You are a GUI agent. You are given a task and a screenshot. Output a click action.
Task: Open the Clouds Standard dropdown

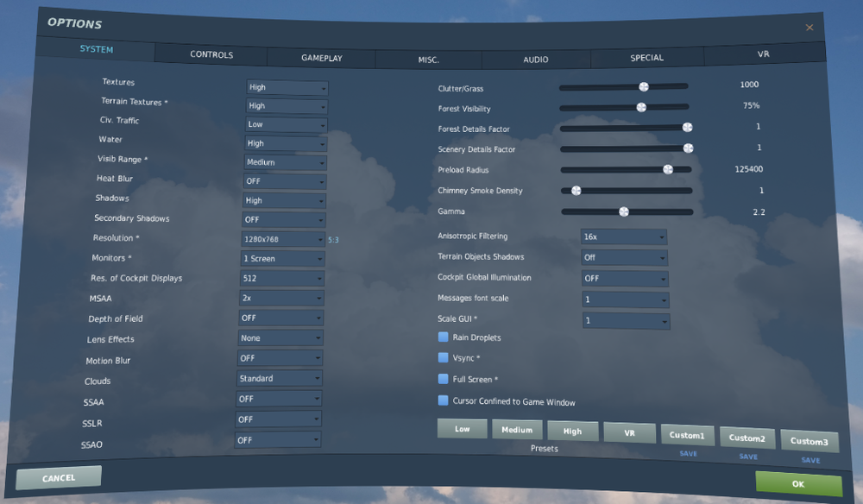pyautogui.click(x=280, y=378)
